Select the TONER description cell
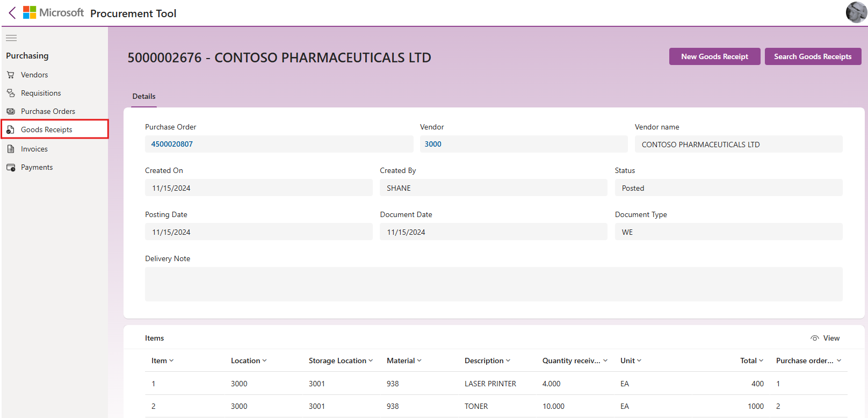The image size is (868, 418). 476,406
